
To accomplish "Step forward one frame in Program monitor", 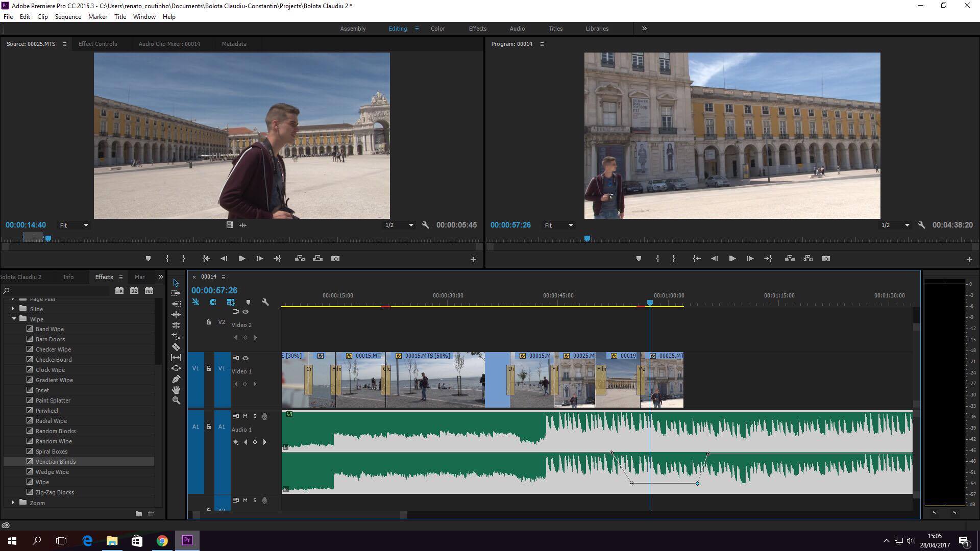I will click(x=750, y=259).
